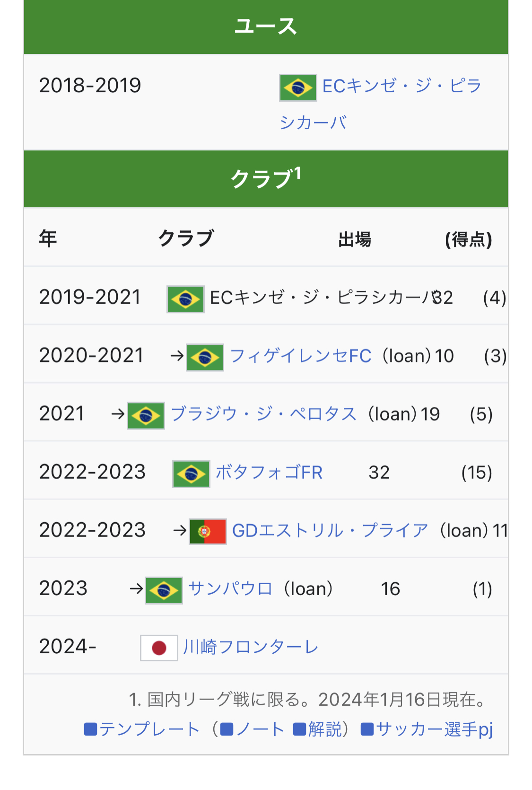The height and width of the screenshot is (790, 532).
Task: Open the フィゲイレンセFC link
Action: point(301,356)
